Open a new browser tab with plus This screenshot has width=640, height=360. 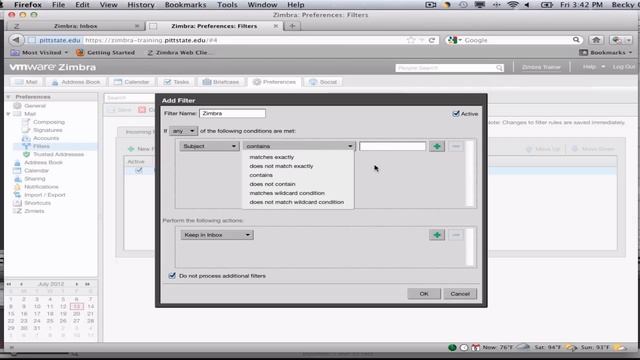click(x=292, y=26)
